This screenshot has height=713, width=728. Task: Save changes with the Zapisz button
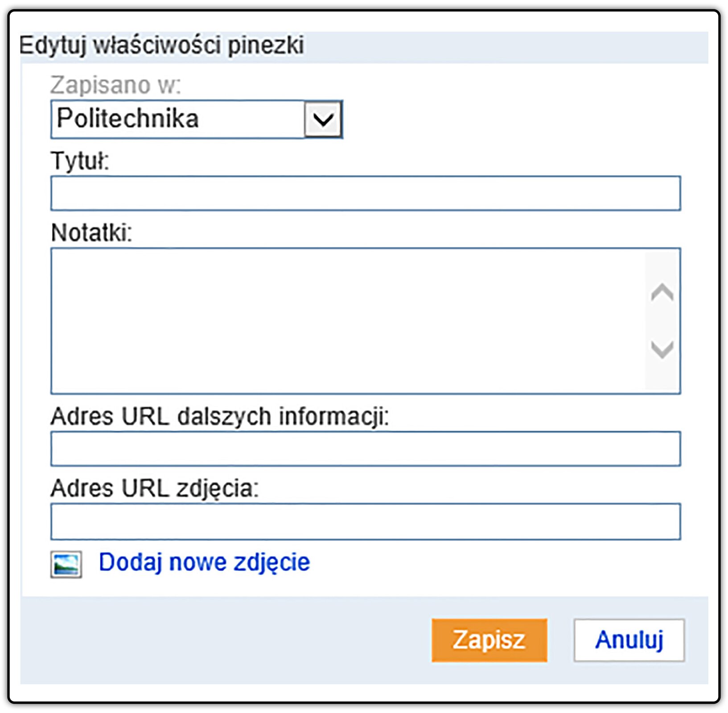489,640
